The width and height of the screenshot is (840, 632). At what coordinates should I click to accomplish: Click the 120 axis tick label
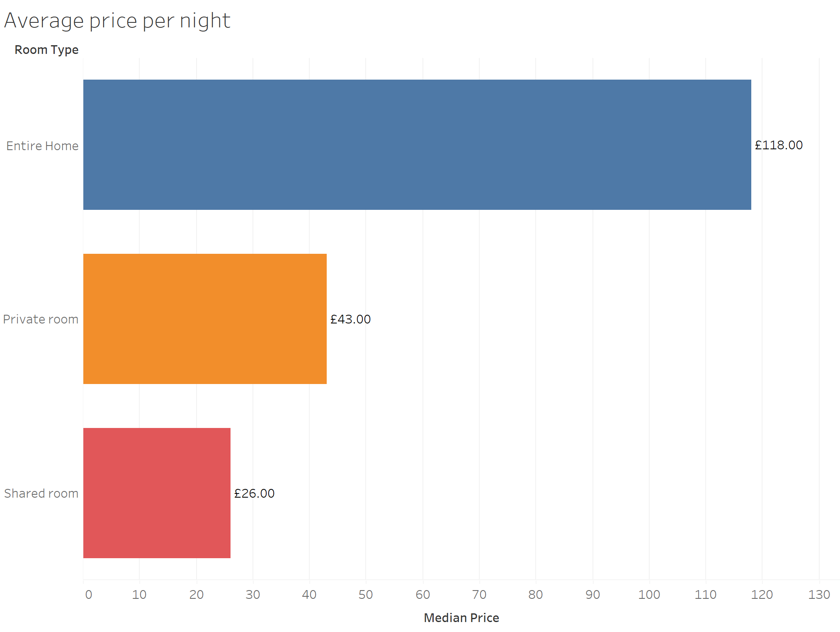point(762,595)
